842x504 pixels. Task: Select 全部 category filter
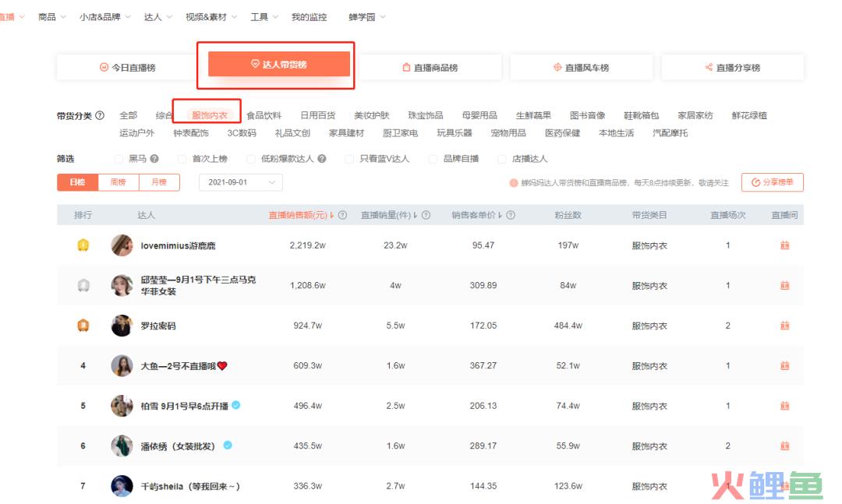[128, 115]
